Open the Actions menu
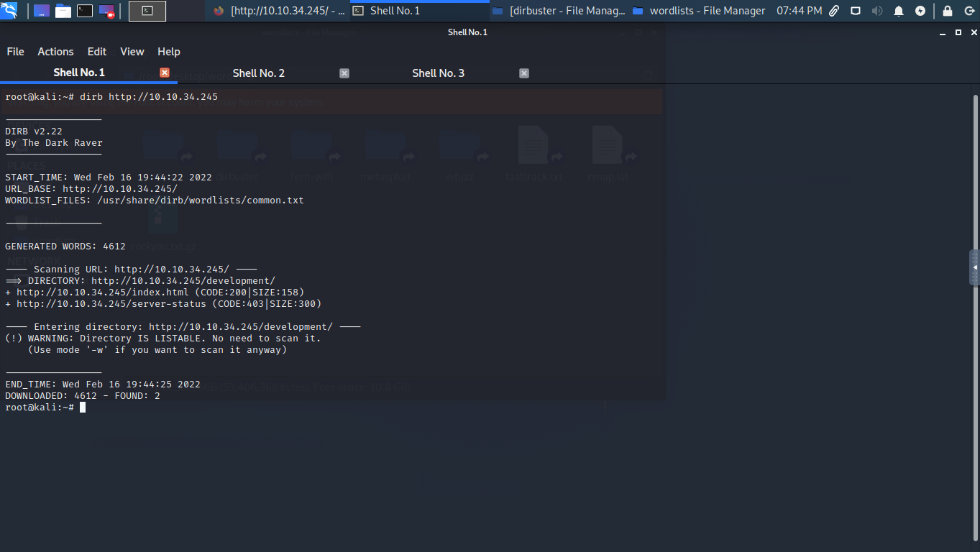The height and width of the screenshot is (552, 980). 55,52
